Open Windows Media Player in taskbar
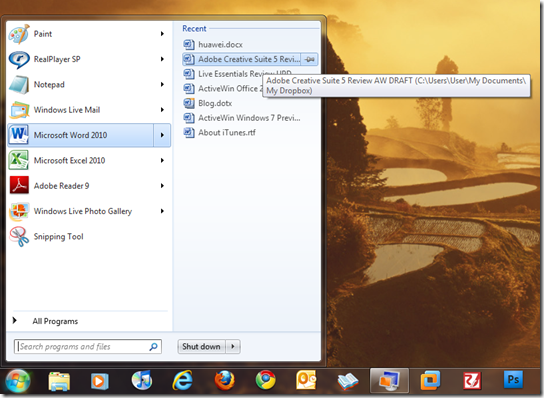Image resolution: width=544 pixels, height=398 pixels. pos(100,381)
